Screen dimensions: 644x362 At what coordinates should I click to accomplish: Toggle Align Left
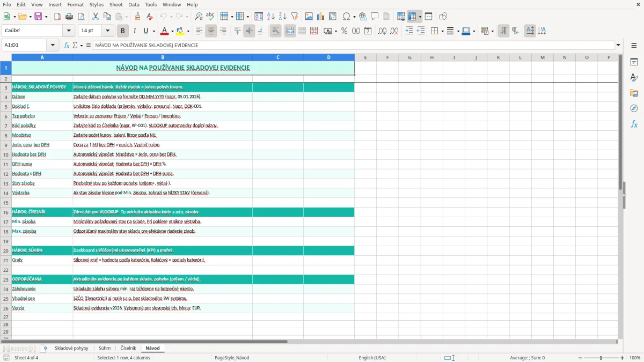199,31
